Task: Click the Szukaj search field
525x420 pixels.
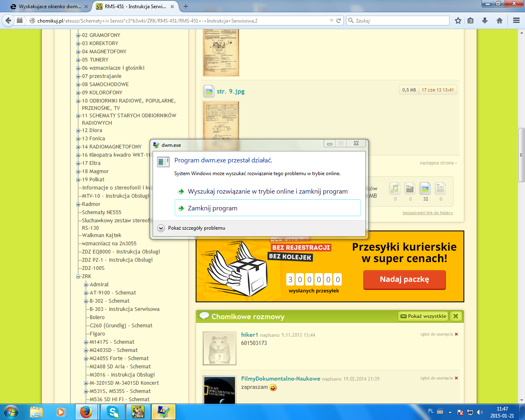Action: pyautogui.click(x=398, y=21)
